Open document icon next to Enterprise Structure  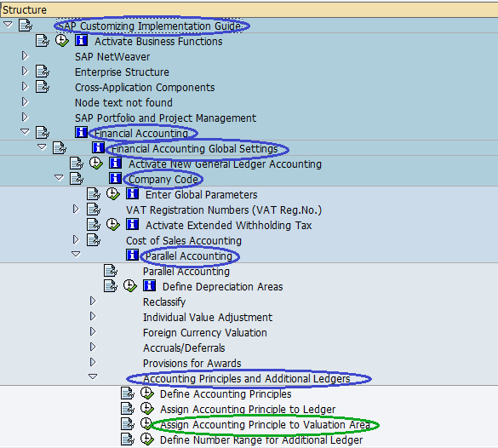coord(43,72)
